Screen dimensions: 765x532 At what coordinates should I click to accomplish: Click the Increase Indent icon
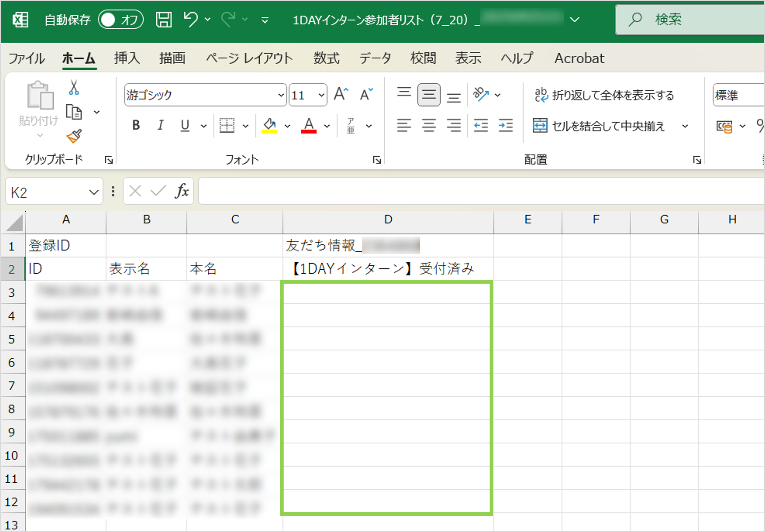tap(505, 126)
